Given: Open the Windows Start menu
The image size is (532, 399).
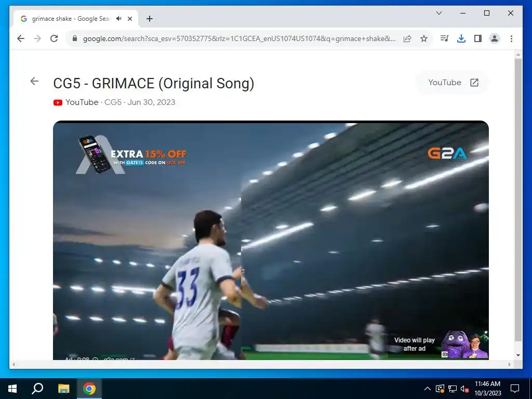Looking at the screenshot, I should tap(12, 389).
